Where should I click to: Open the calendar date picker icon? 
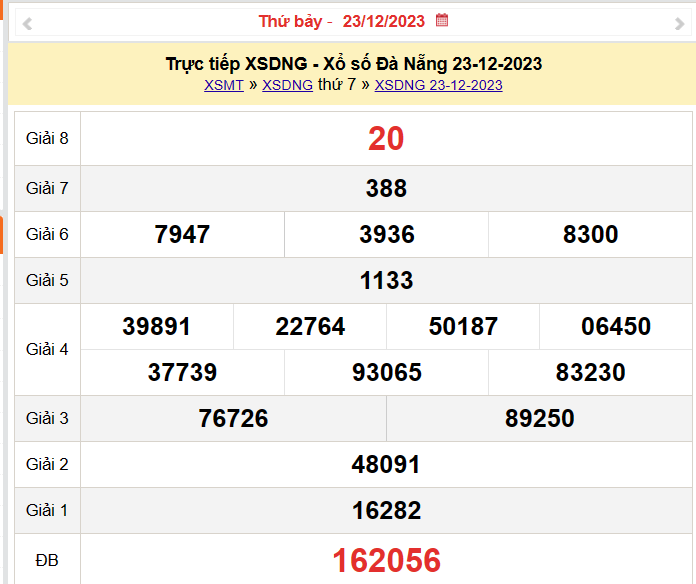point(442,20)
